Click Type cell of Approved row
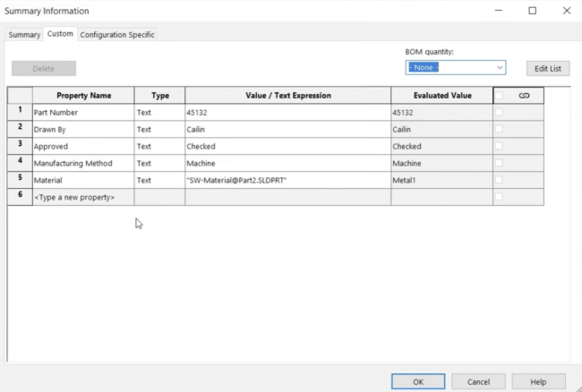Screen dimensions: 582x392 159,147
